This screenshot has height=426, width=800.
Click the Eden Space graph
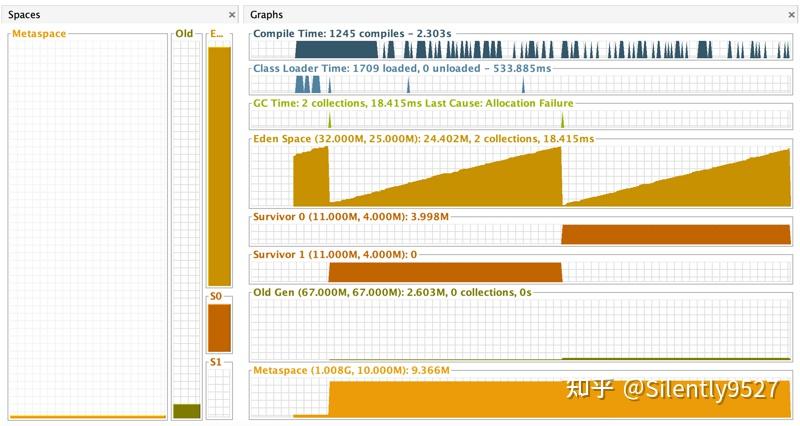click(x=520, y=176)
